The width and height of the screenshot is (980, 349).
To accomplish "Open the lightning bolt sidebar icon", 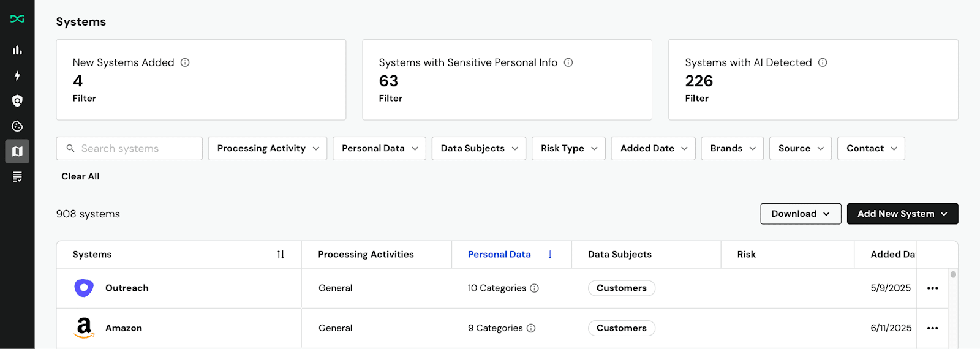I will click(17, 75).
